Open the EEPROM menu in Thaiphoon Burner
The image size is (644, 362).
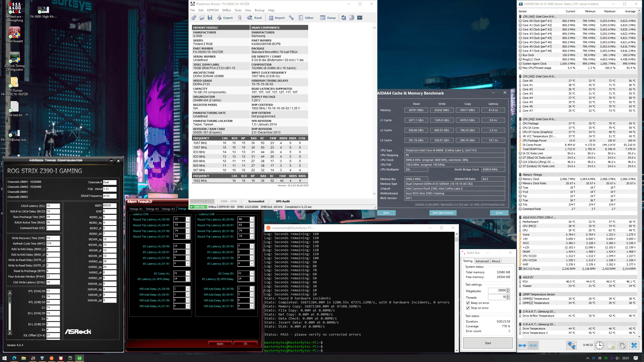coord(213,10)
